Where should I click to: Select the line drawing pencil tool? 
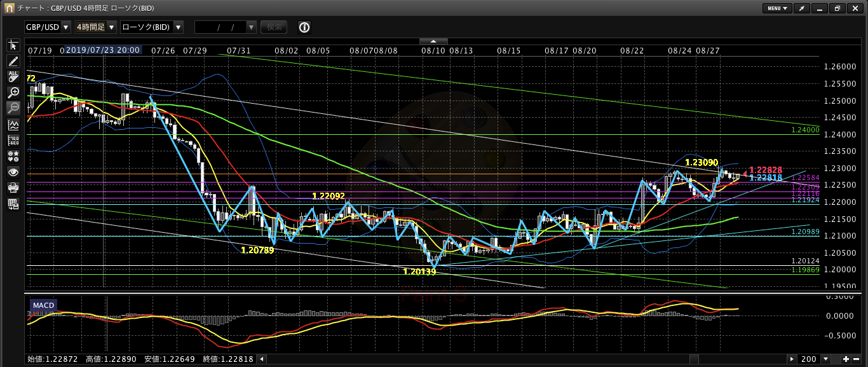pos(13,61)
